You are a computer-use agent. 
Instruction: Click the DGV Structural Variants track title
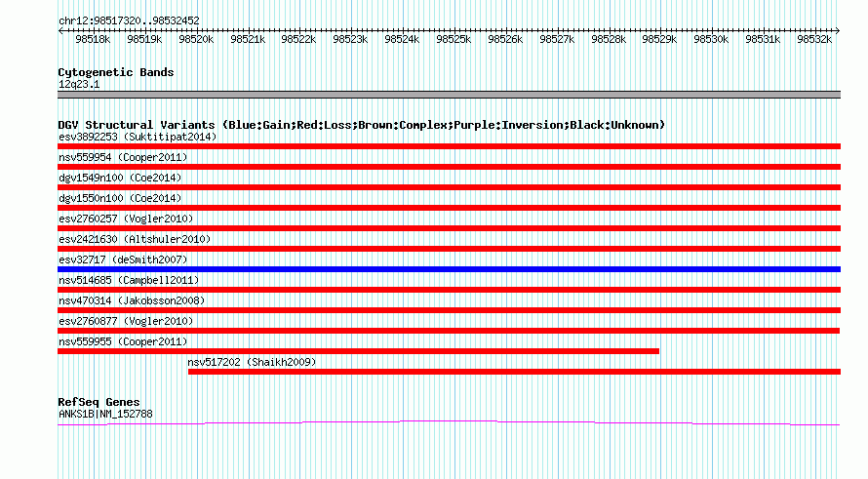tap(362, 125)
